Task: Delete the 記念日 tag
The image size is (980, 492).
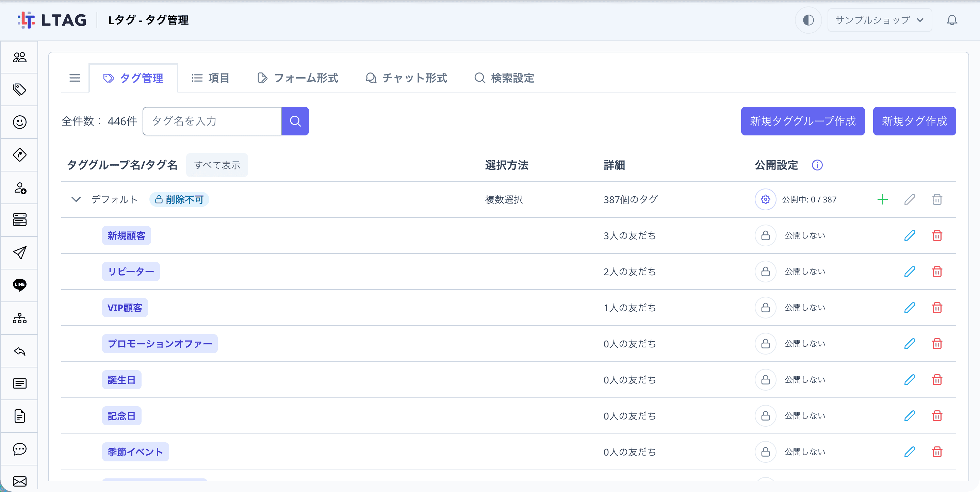Action: pos(937,416)
